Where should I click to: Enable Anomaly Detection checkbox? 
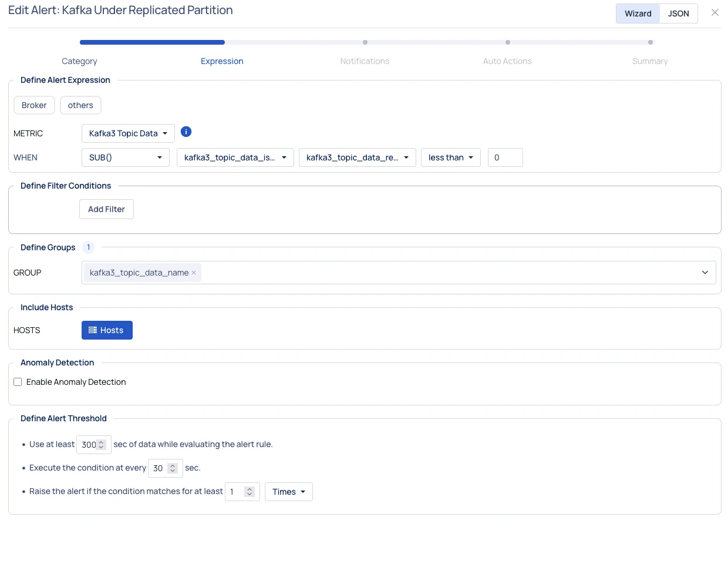pos(18,382)
